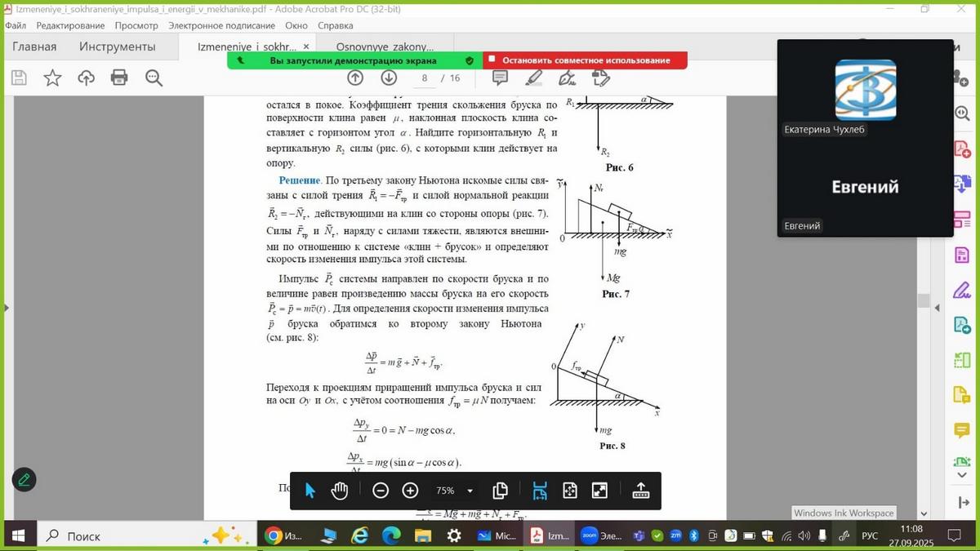Enter full screen mode
The height and width of the screenshot is (551, 980).
pyautogui.click(x=599, y=491)
